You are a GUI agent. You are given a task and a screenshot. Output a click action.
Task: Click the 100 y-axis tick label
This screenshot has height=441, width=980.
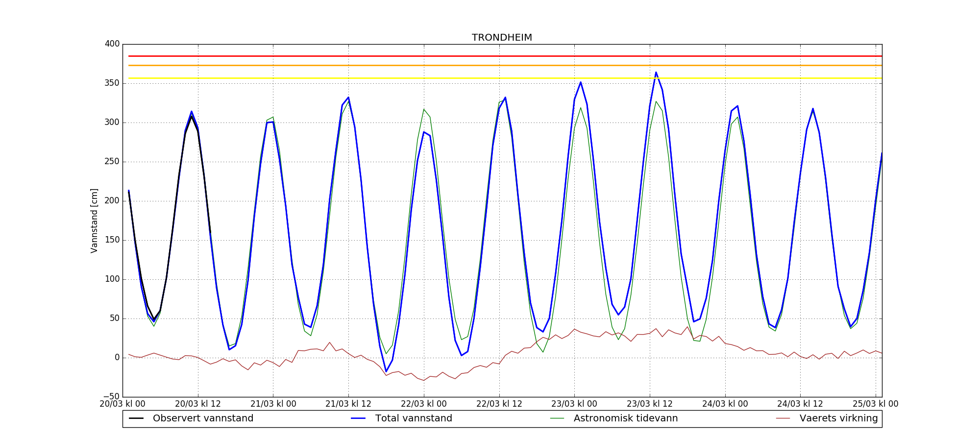pyautogui.click(x=112, y=279)
